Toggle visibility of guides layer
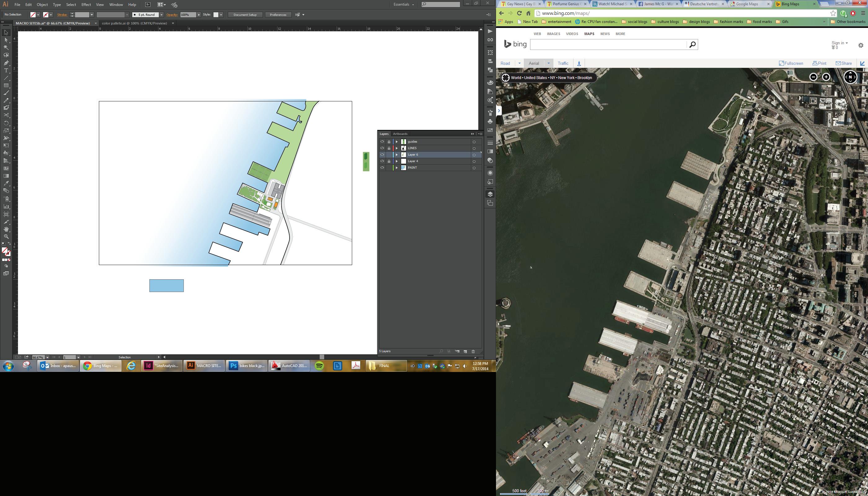 coord(382,141)
